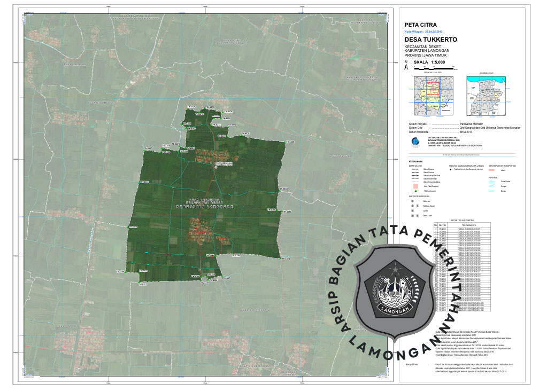
Task: Click the KETERANGAN legend heading
Action: 416,161
